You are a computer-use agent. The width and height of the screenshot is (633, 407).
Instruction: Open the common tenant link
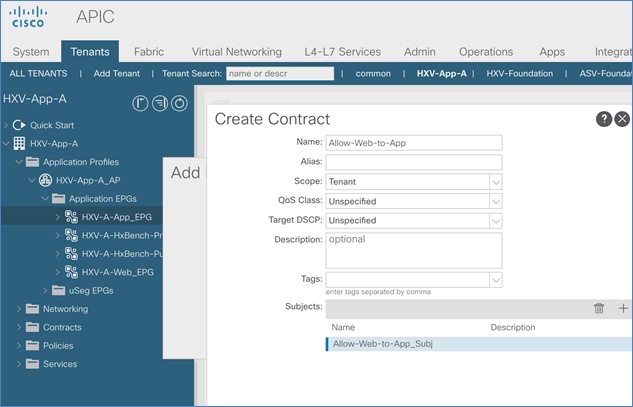coord(373,73)
